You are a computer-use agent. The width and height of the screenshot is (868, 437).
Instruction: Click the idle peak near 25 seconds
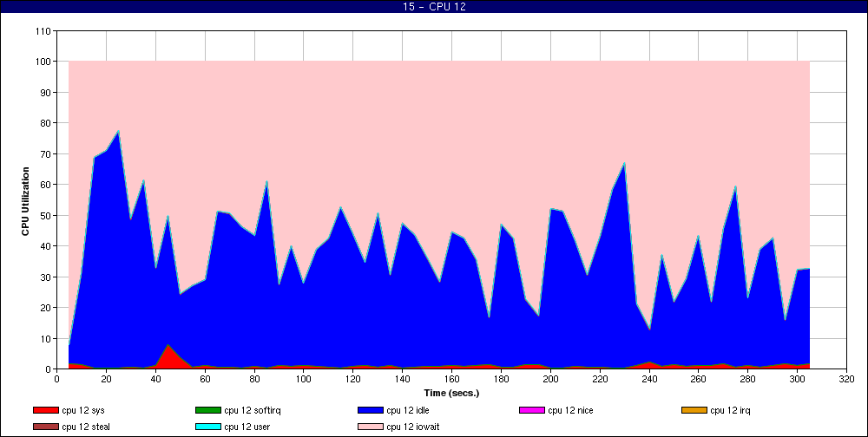tap(118, 132)
